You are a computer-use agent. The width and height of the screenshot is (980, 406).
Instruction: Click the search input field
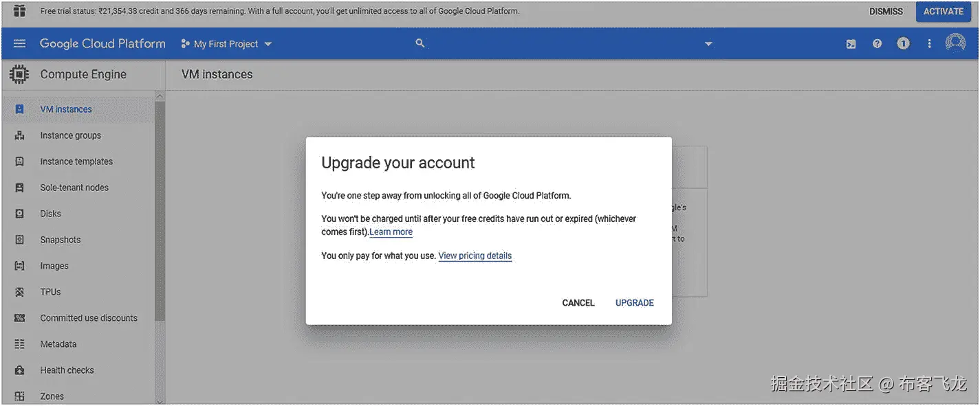click(x=564, y=44)
